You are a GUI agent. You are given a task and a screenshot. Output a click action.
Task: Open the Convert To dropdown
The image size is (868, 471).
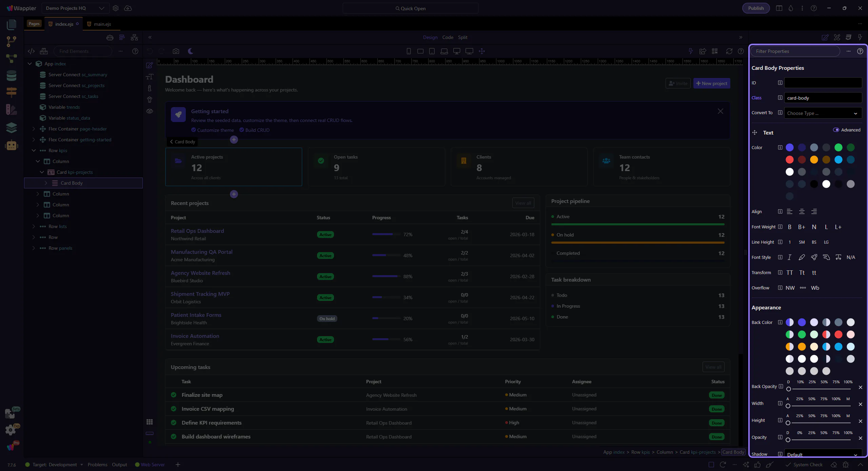pyautogui.click(x=823, y=113)
